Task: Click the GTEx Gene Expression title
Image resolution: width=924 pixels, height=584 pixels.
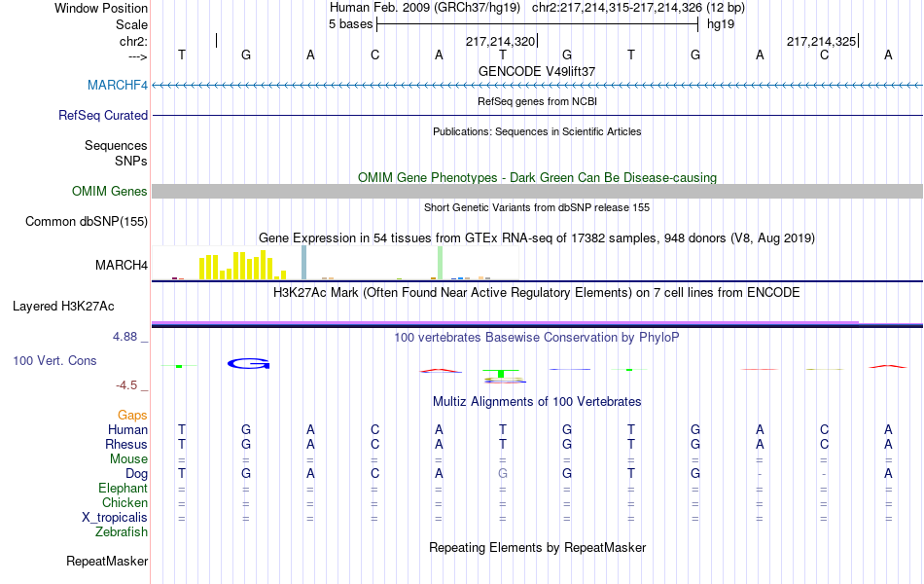Action: pos(537,238)
